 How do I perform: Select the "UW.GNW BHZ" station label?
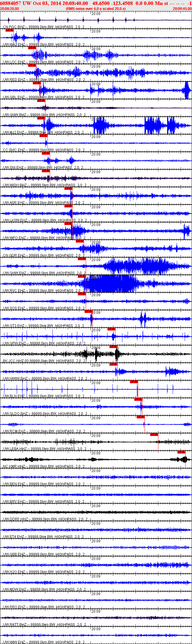[x=15, y=115]
